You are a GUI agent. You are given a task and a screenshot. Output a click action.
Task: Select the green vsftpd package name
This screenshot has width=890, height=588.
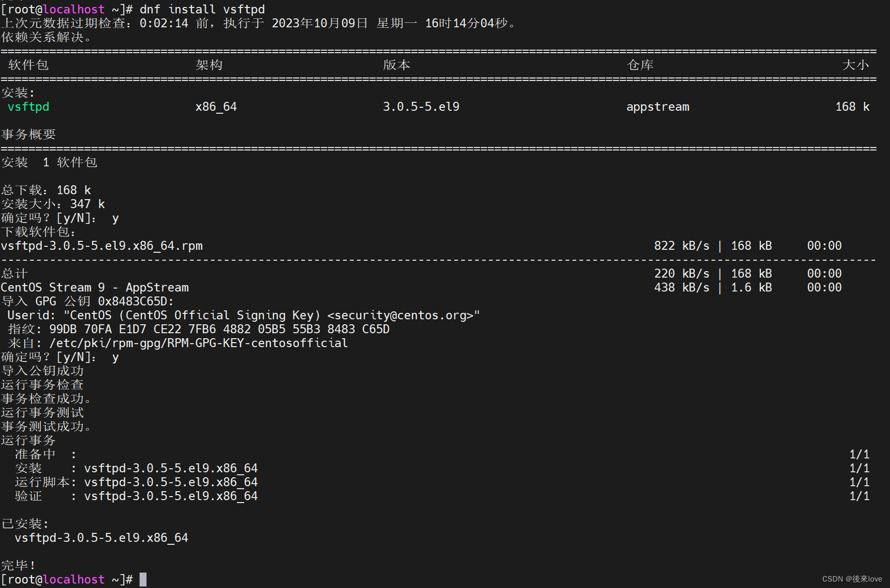tap(28, 106)
